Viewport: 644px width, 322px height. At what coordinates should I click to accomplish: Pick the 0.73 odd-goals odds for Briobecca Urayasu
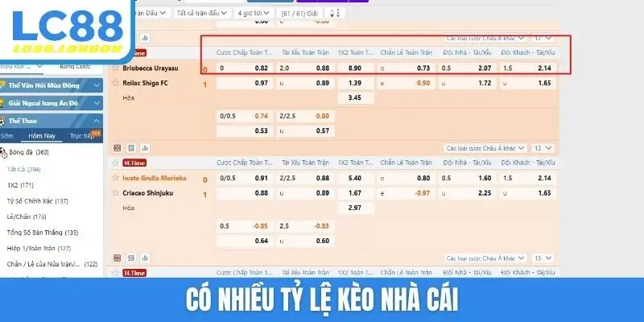tap(406, 68)
